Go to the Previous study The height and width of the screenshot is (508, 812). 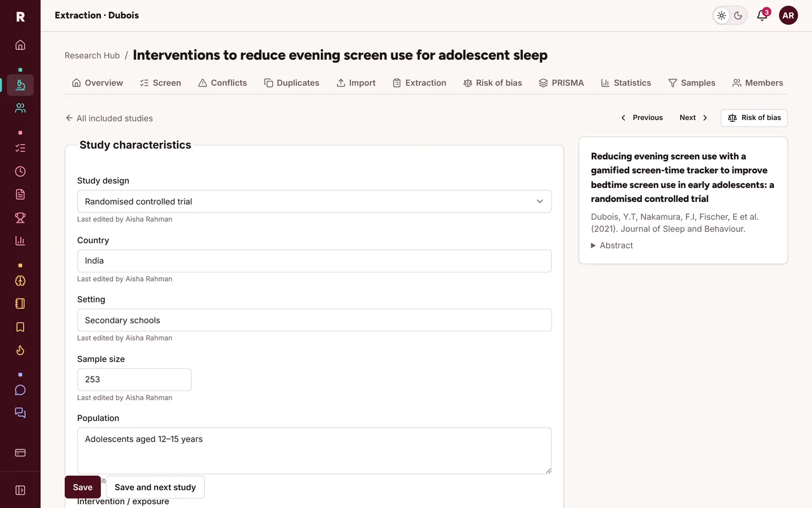(x=641, y=117)
